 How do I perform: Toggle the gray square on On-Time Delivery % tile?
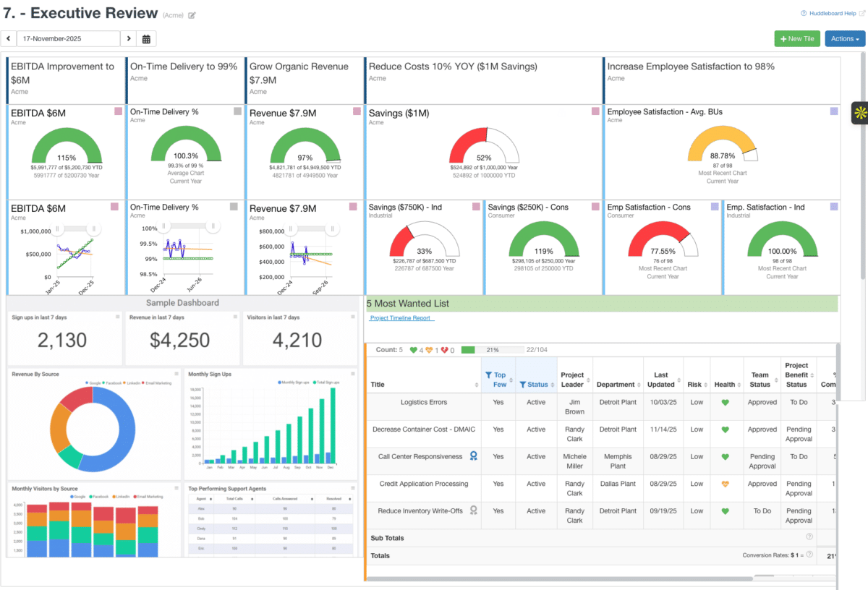(237, 111)
